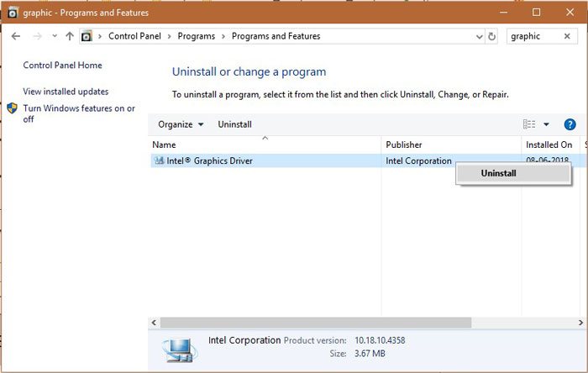Click the window title bar app icon
This screenshot has height=373, width=588.
[x=13, y=13]
